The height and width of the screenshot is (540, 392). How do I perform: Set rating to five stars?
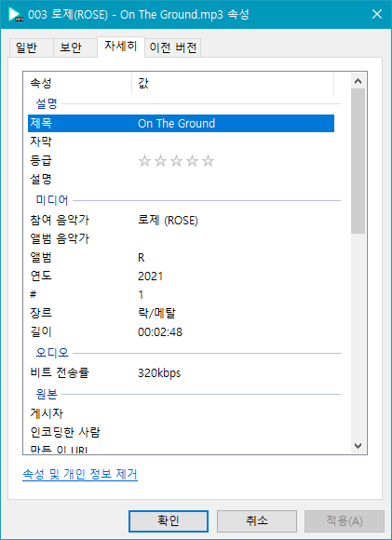pos(208,161)
